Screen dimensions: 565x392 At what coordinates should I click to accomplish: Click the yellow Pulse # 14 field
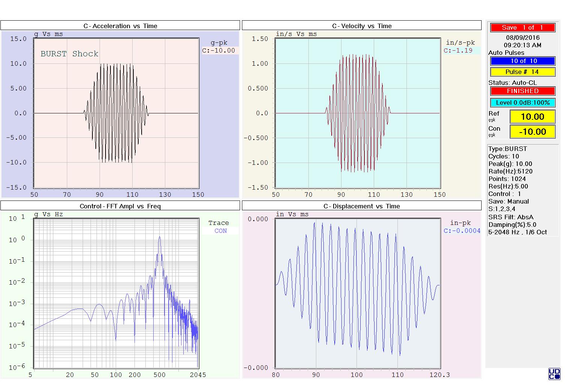(523, 72)
